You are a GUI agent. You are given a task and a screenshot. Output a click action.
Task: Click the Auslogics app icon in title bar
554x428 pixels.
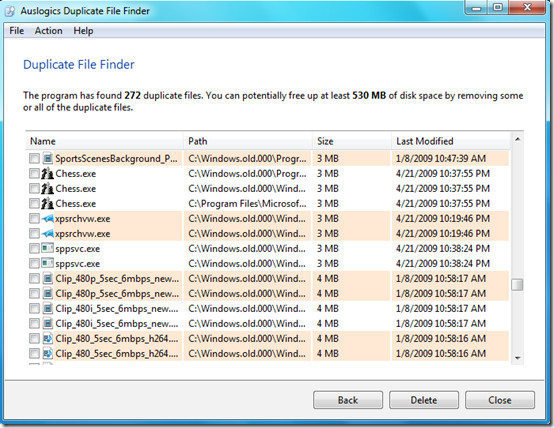pyautogui.click(x=10, y=11)
